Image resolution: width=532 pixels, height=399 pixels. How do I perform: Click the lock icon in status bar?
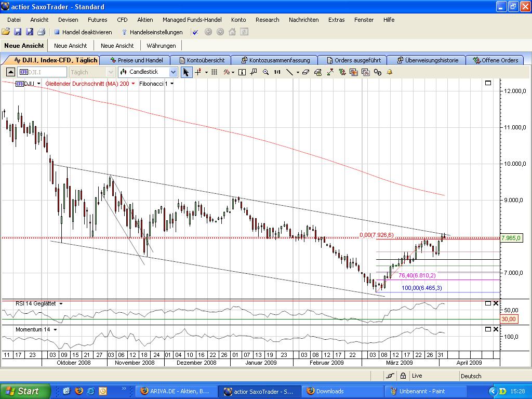point(403,376)
